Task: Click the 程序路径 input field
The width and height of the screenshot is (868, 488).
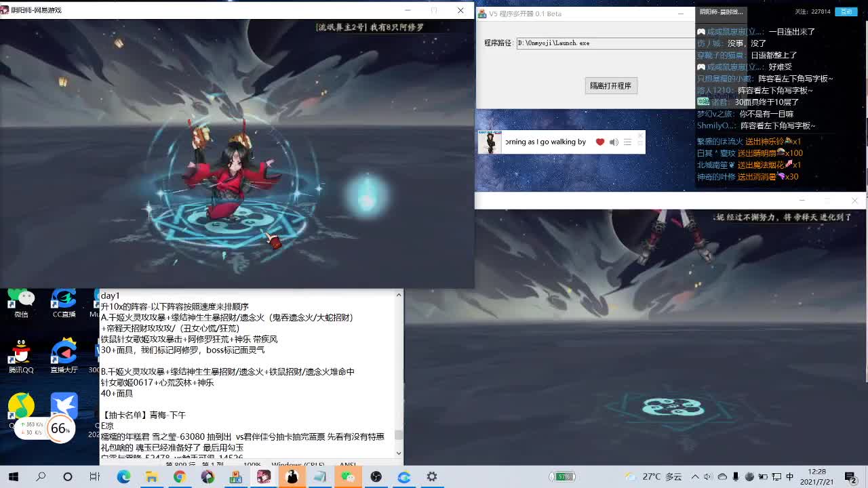Action: 605,43
